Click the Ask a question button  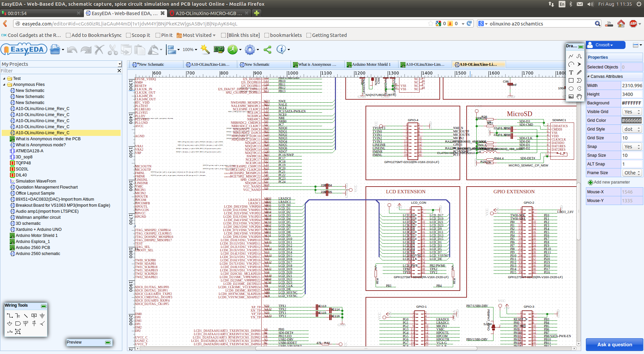tap(614, 345)
